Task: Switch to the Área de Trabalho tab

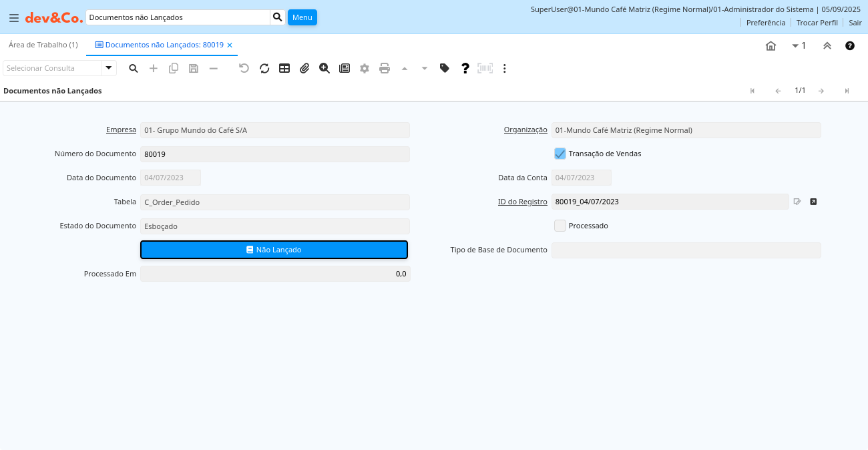Action: pos(43,45)
